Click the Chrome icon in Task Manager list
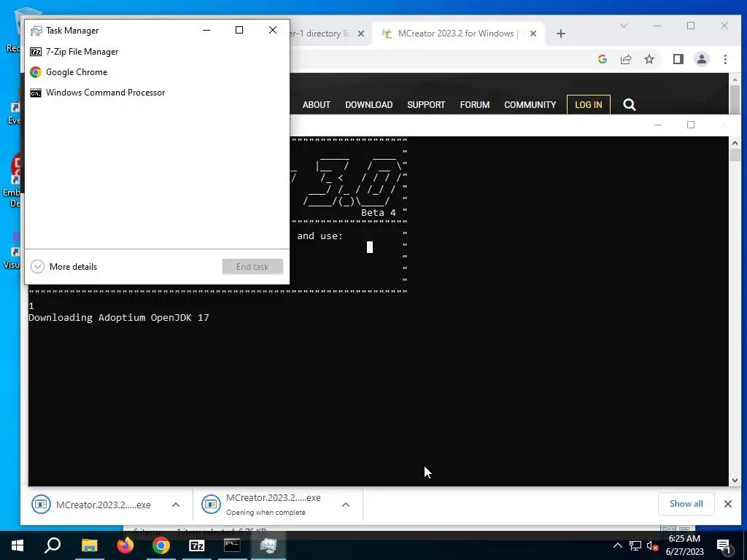This screenshot has width=747, height=560. point(36,72)
